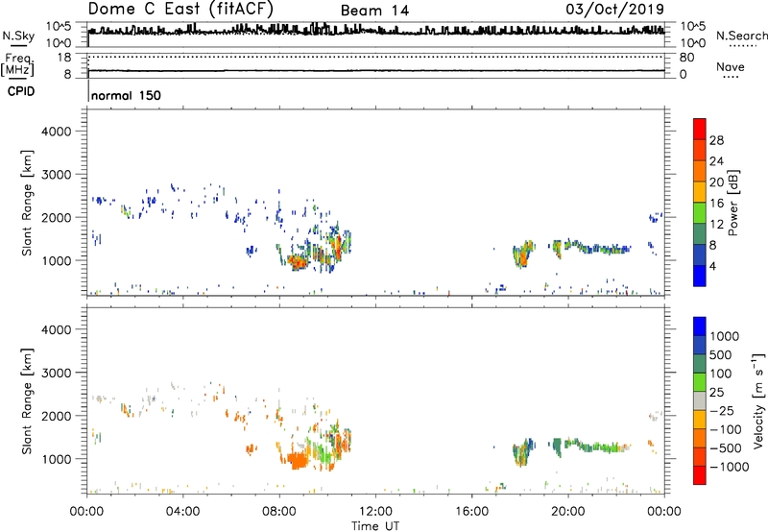Click the "Dome C East (fitACF)" plot title
The image size is (768, 532).
coord(180,9)
